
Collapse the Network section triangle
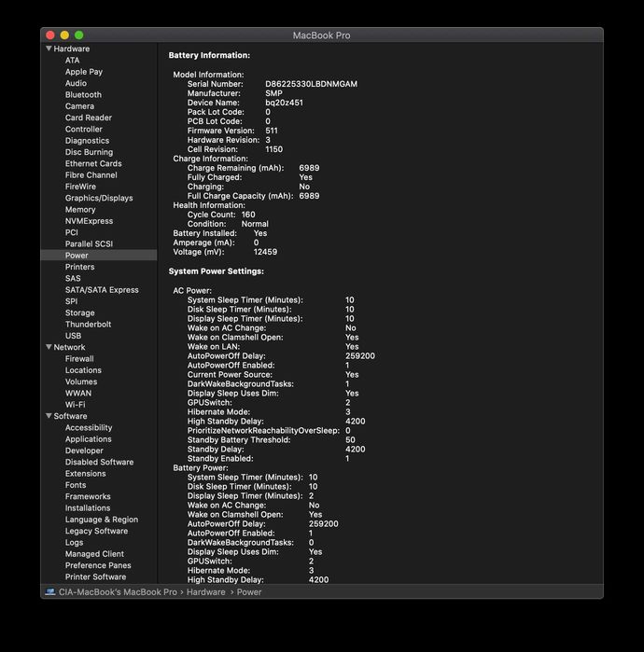coord(49,347)
